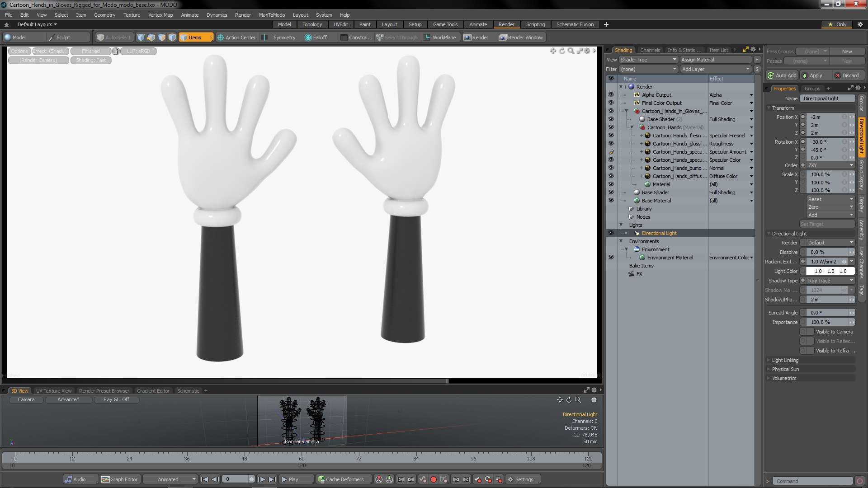Open the Geometry menu
The image size is (868, 488).
[104, 15]
